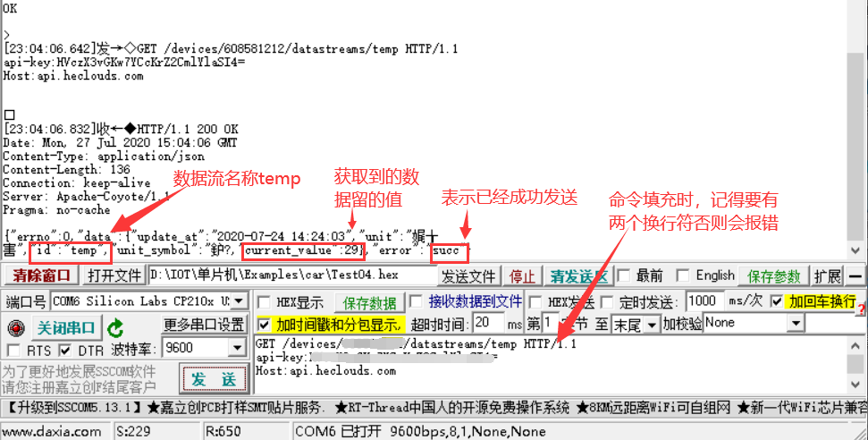
Task: Click the 保存数据 button
Action: point(369,303)
